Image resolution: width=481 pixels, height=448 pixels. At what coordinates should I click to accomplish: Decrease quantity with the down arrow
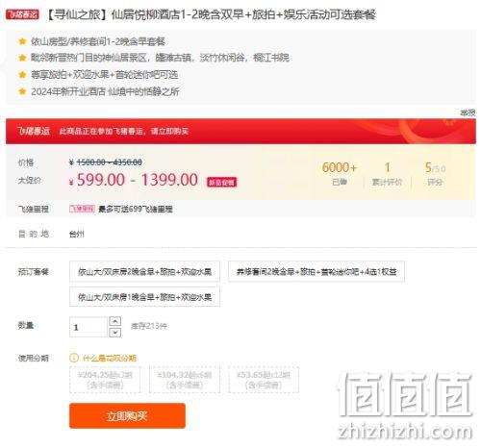click(x=115, y=333)
